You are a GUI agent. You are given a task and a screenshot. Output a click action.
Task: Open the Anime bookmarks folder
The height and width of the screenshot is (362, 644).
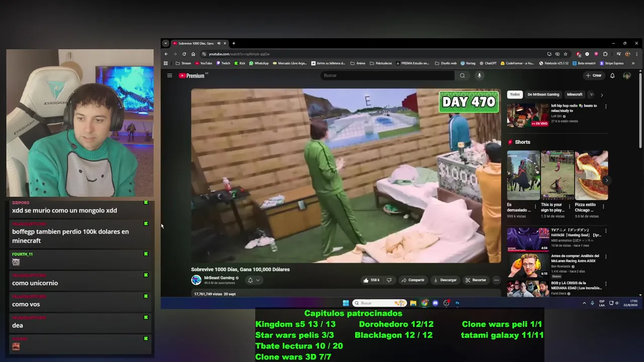tap(358, 63)
